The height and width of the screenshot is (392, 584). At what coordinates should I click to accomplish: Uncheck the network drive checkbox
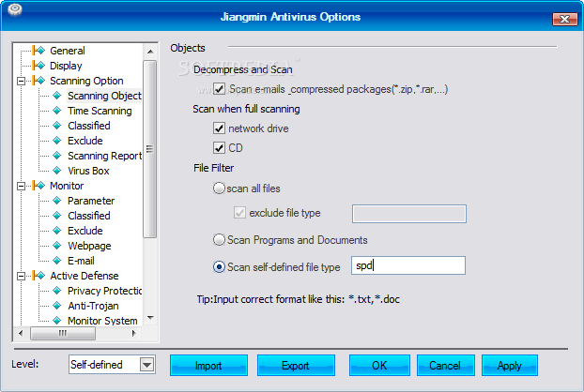click(x=219, y=128)
